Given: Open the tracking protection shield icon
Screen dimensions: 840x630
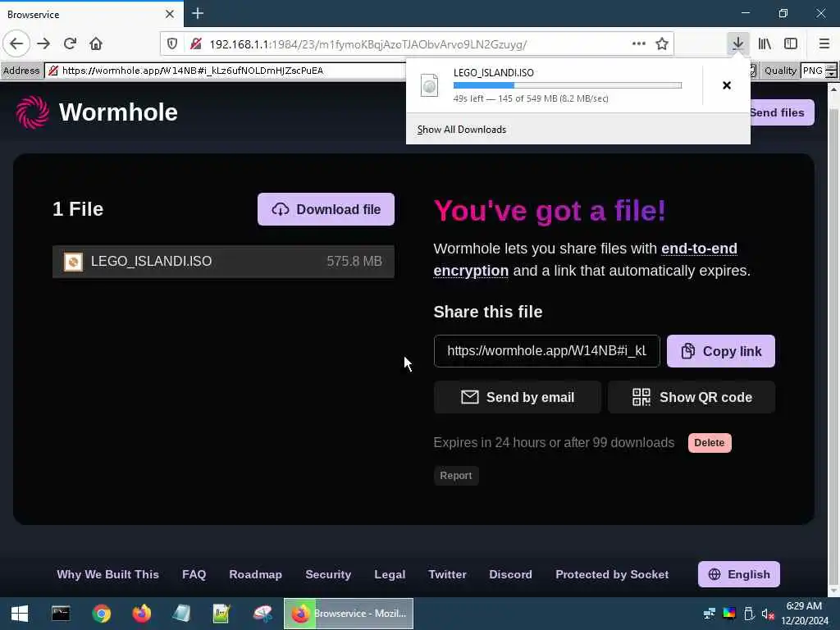Looking at the screenshot, I should click(172, 44).
